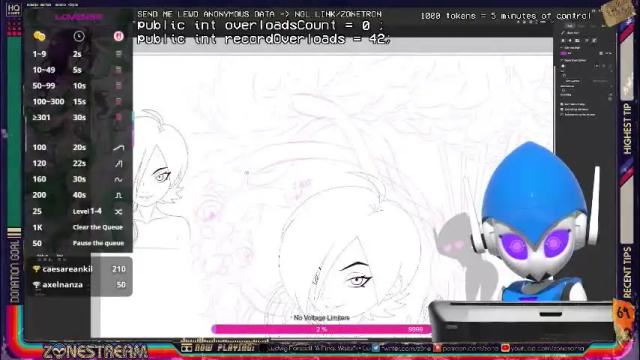The image size is (640, 360).
Task: Click the sawtooth pattern icon for 120 tokens
Action: pos(118,164)
